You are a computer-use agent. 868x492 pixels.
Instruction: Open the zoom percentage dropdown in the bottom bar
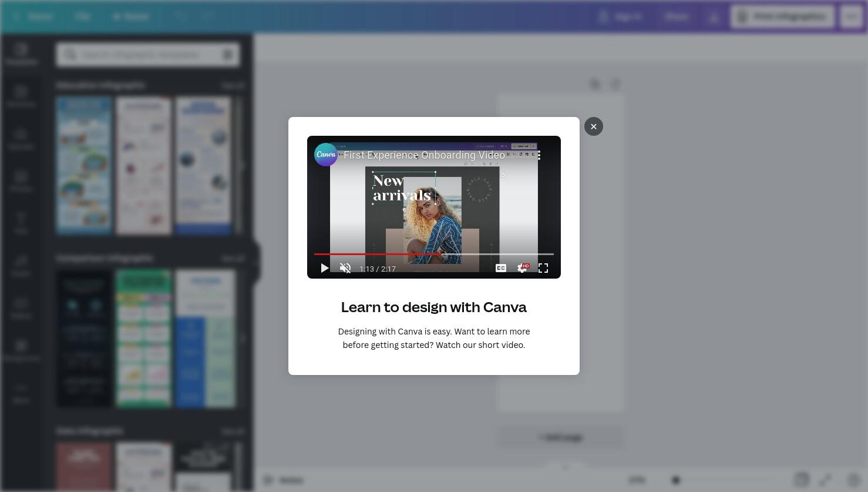tap(637, 480)
